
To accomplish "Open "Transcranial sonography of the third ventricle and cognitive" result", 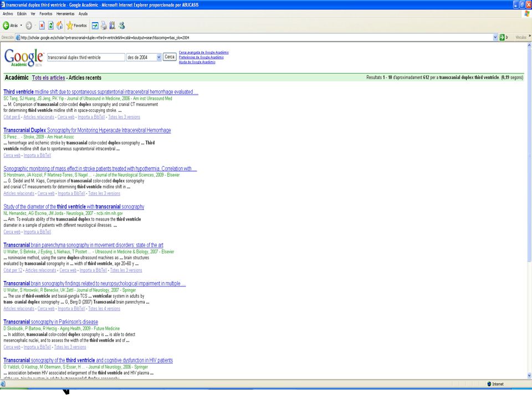I will point(88,360).
